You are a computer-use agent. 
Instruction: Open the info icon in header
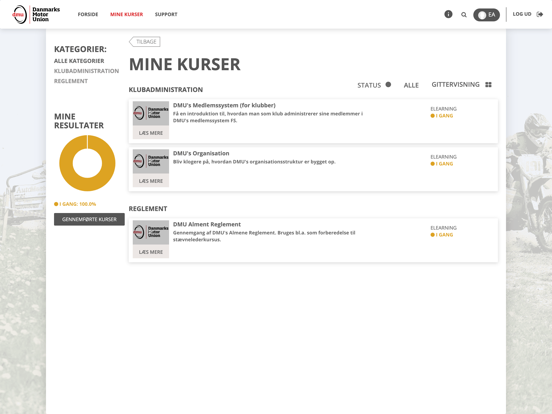click(x=448, y=14)
